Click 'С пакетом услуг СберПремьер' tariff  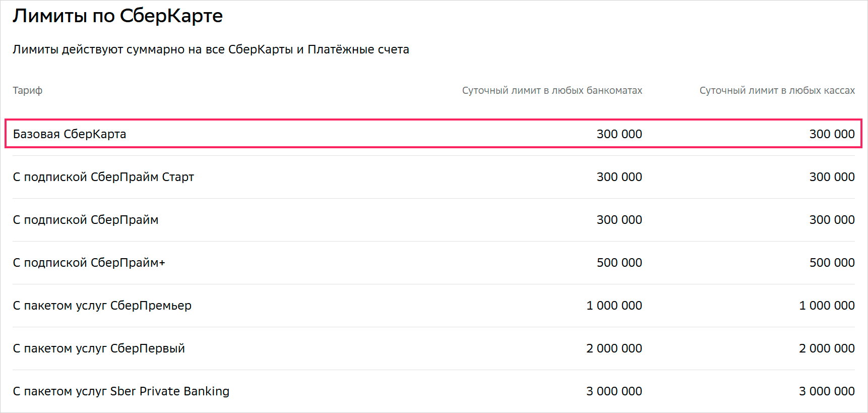point(102,306)
